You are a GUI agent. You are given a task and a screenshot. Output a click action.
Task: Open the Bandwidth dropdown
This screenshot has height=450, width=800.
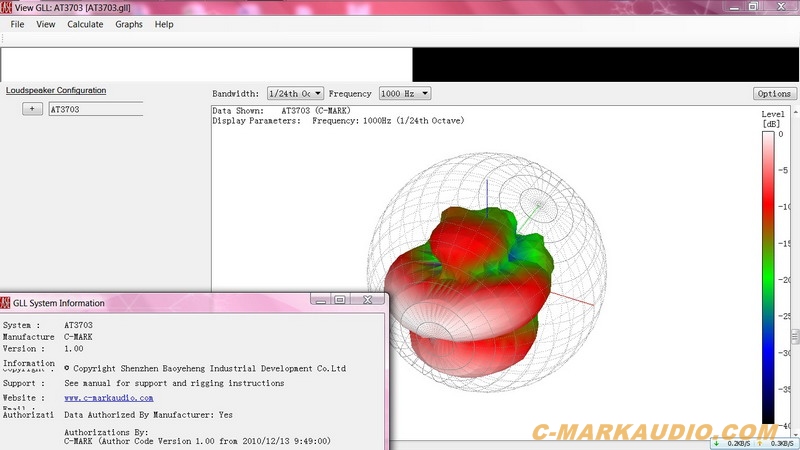[x=295, y=94]
